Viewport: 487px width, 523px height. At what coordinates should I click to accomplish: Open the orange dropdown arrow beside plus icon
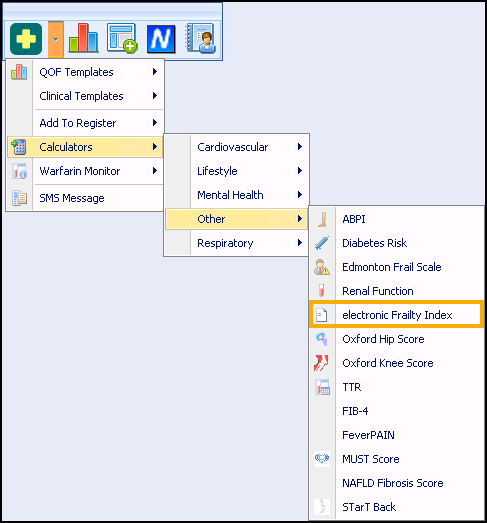point(56,39)
